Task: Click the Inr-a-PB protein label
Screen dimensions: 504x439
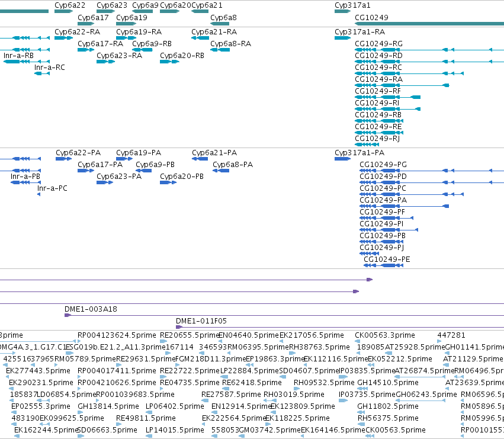Action: (x=25, y=176)
